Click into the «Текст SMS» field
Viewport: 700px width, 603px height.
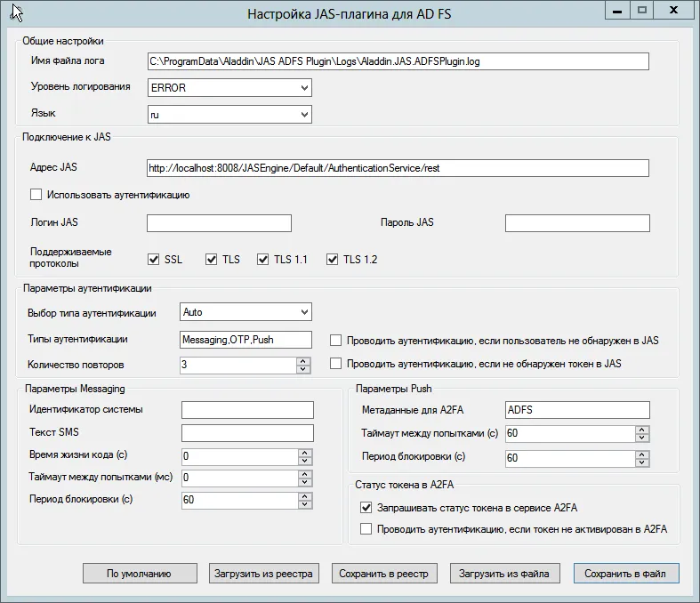coord(247,433)
